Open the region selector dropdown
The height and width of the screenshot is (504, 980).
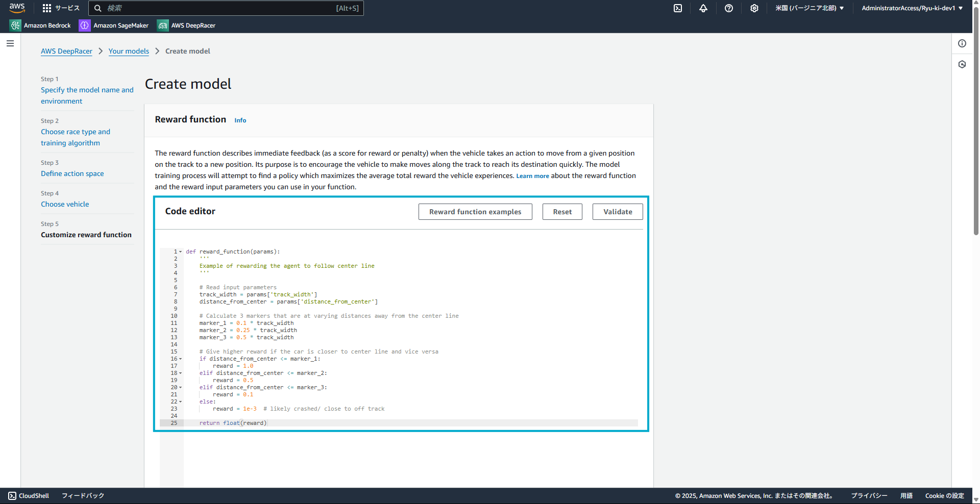click(810, 8)
